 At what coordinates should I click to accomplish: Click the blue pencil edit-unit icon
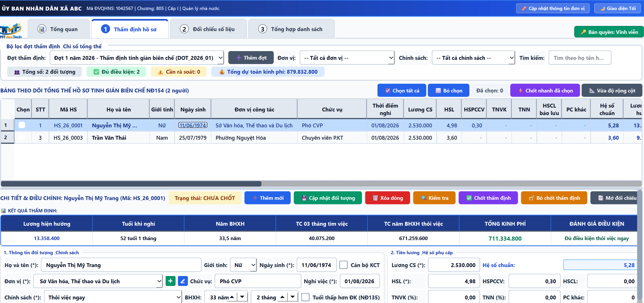click(x=183, y=281)
